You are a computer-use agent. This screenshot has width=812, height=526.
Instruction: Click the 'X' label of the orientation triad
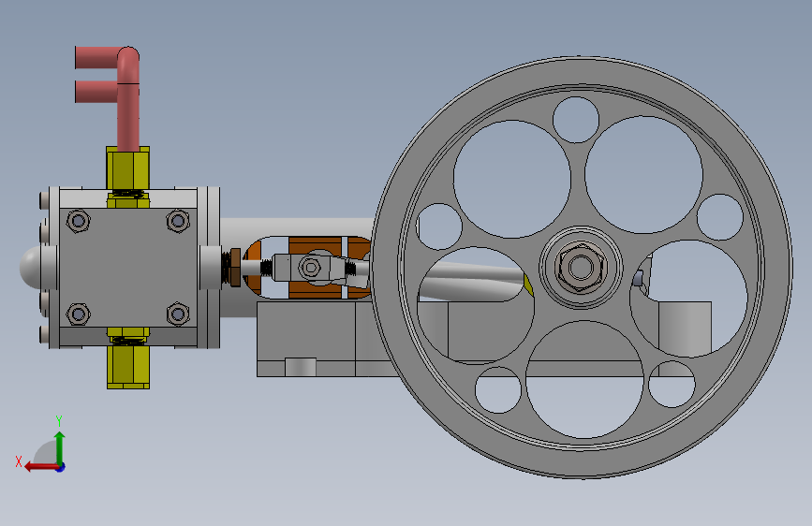(19, 461)
